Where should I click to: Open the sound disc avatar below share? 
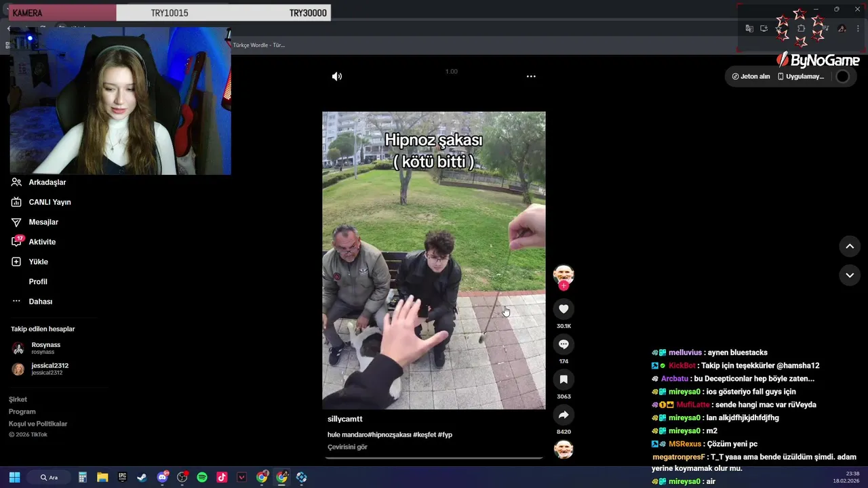(564, 449)
